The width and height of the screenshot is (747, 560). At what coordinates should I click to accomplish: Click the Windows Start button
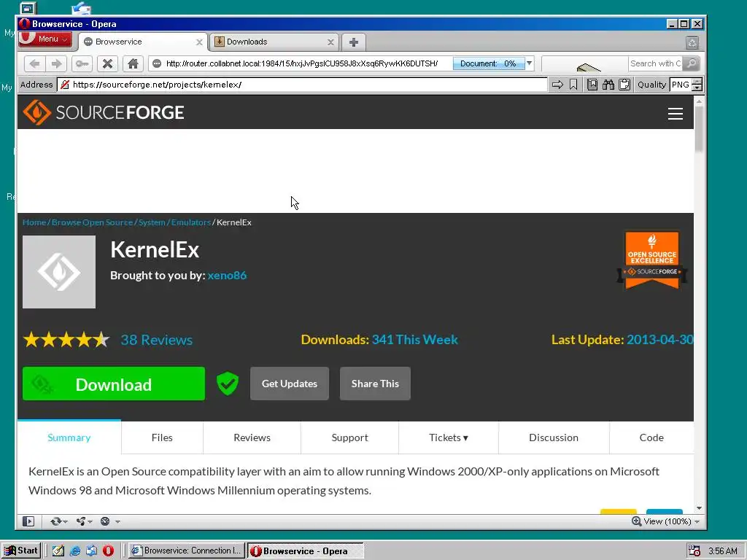coord(21,551)
